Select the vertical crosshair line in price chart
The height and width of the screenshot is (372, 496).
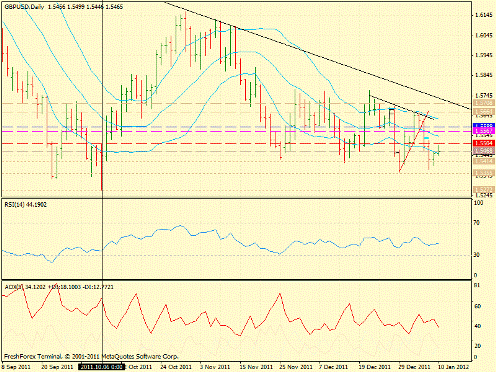[x=102, y=100]
